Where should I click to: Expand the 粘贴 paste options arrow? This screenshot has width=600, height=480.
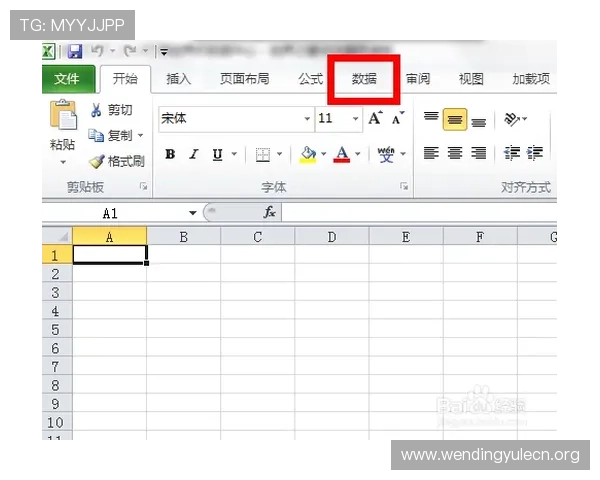tap(63, 162)
